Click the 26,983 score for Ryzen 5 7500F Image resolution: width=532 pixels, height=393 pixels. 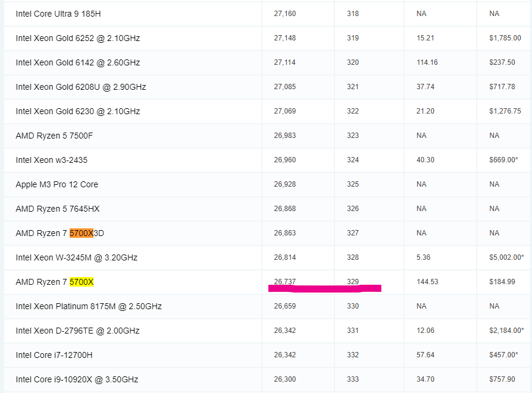[x=284, y=136]
